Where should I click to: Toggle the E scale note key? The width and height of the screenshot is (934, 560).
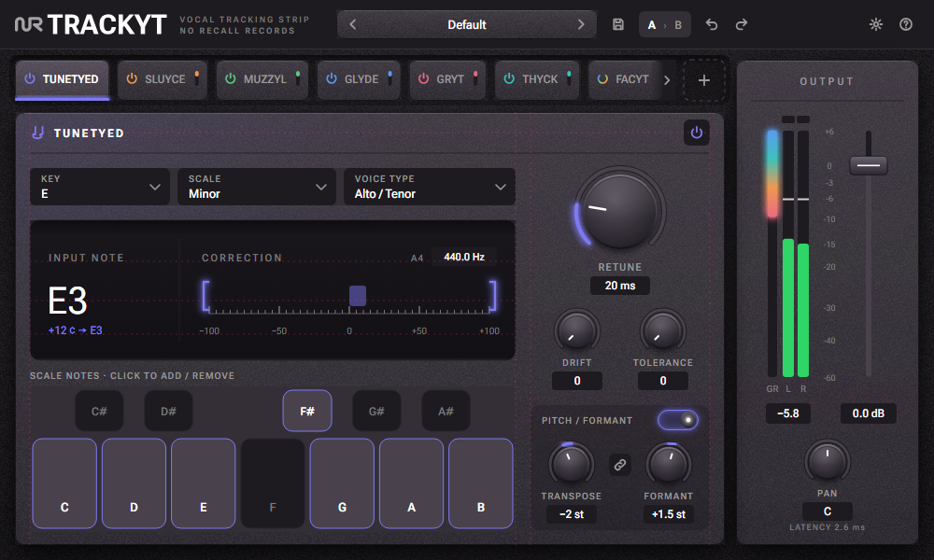203,483
